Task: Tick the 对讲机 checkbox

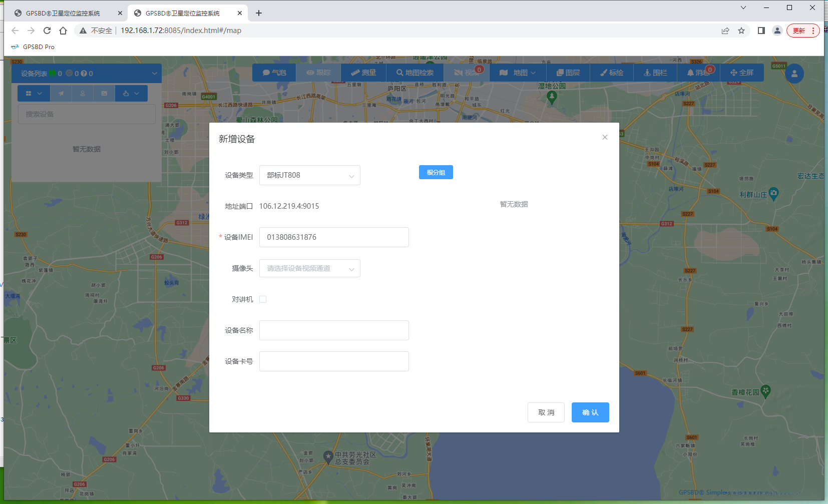Action: [263, 299]
